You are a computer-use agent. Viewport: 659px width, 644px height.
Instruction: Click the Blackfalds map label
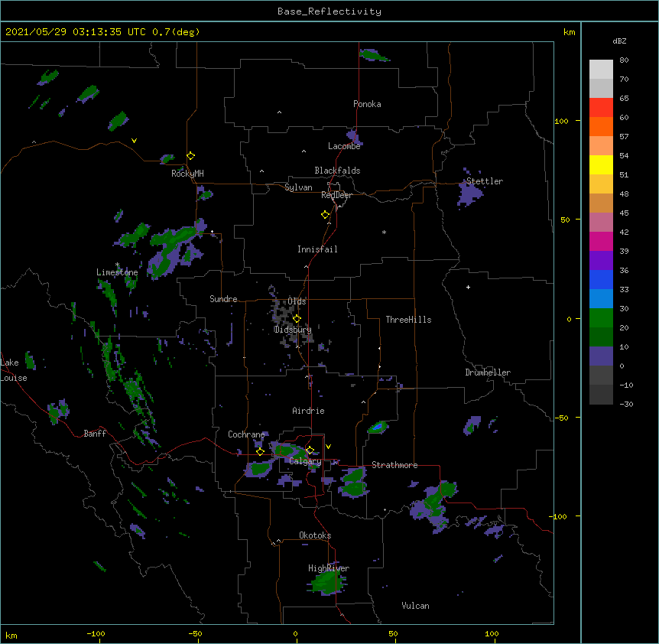tap(337, 171)
